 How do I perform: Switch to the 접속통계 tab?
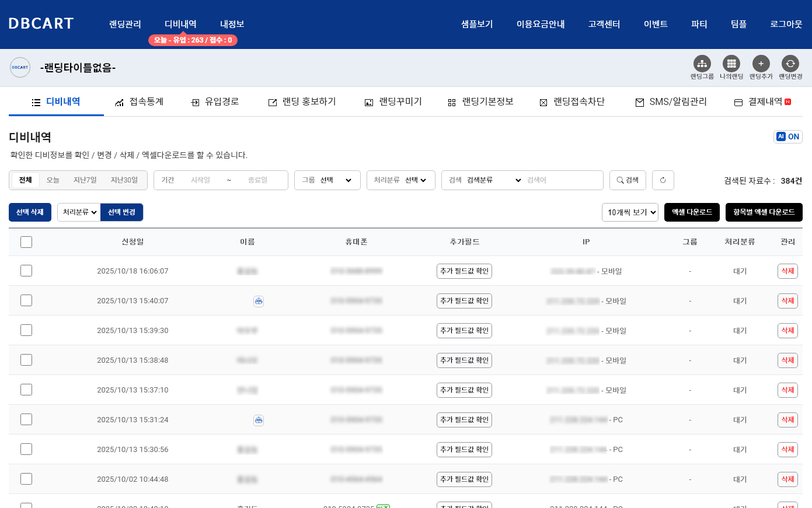[x=139, y=102]
